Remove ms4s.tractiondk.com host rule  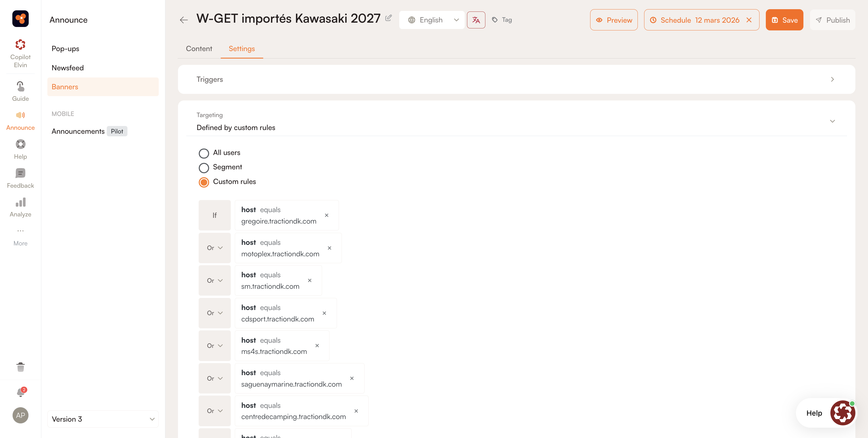coord(317,346)
